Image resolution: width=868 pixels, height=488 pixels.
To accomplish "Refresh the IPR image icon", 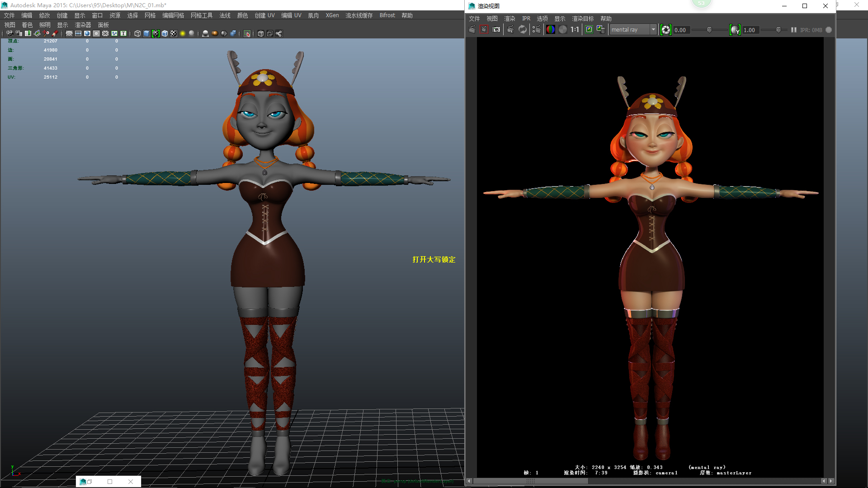I will tap(523, 30).
